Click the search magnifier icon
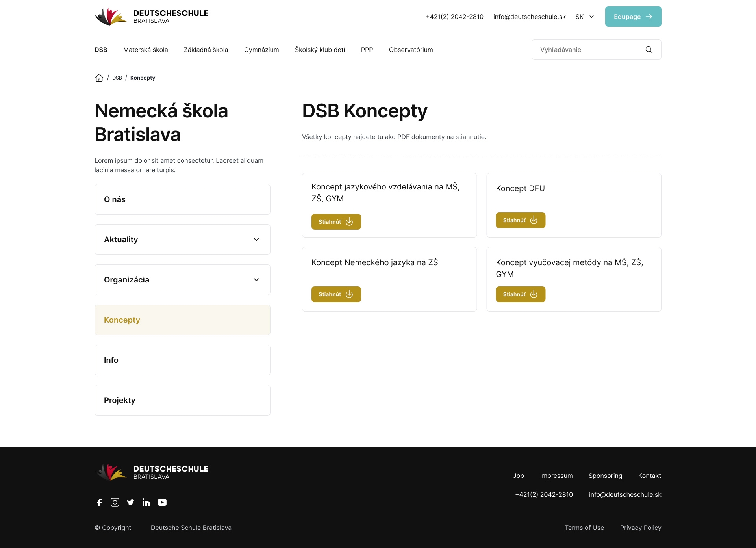Image resolution: width=756 pixels, height=548 pixels. click(x=649, y=50)
